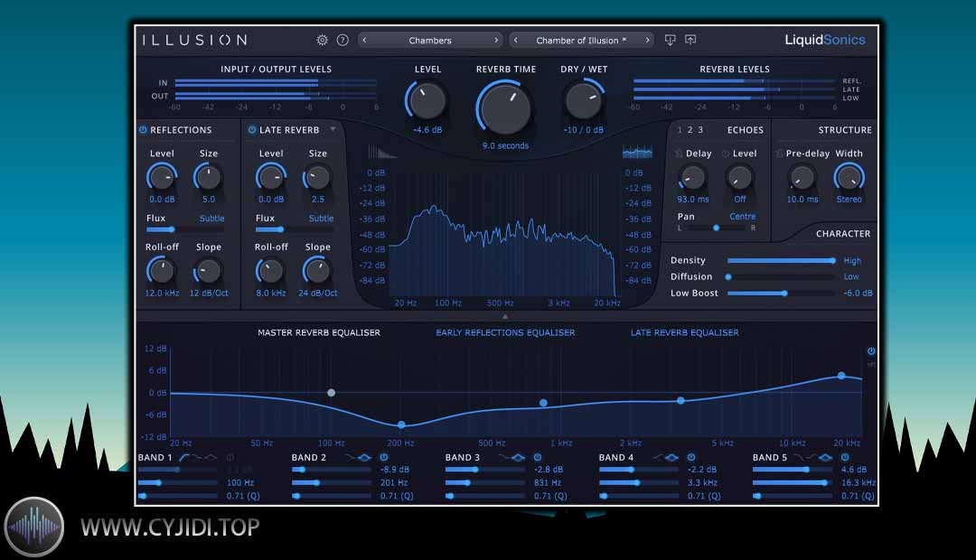Select Band 1 bell filter shape icon
Screen dimensions: 976x560
tap(211, 457)
